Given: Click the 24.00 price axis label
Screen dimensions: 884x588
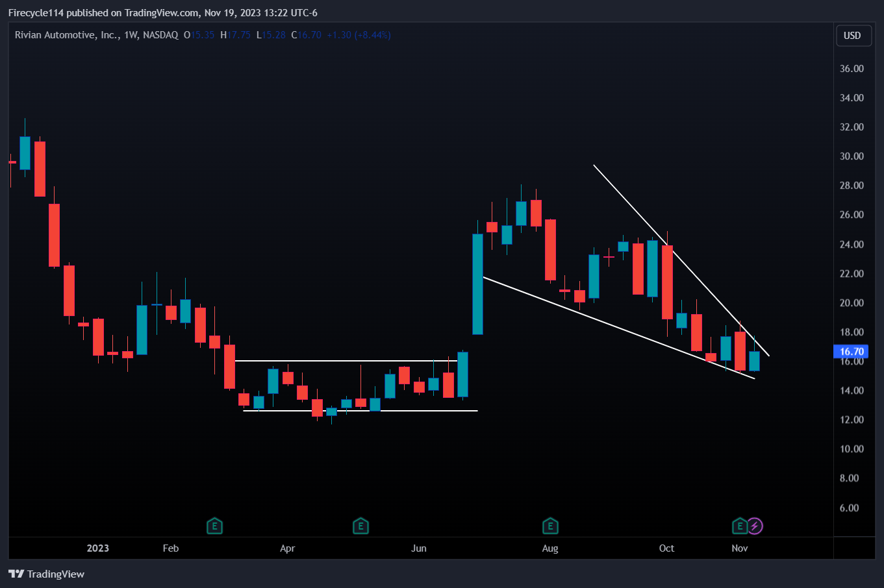Looking at the screenshot, I should tap(852, 245).
